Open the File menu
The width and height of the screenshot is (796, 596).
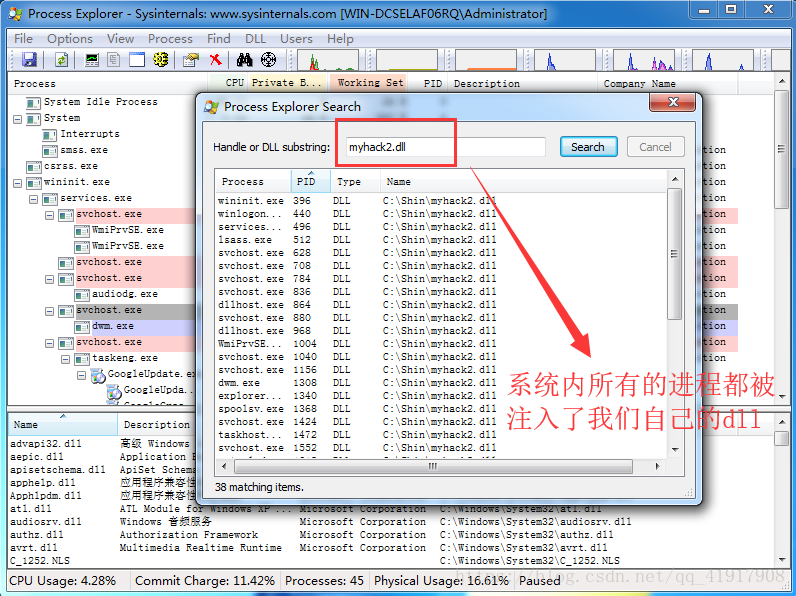coord(23,39)
